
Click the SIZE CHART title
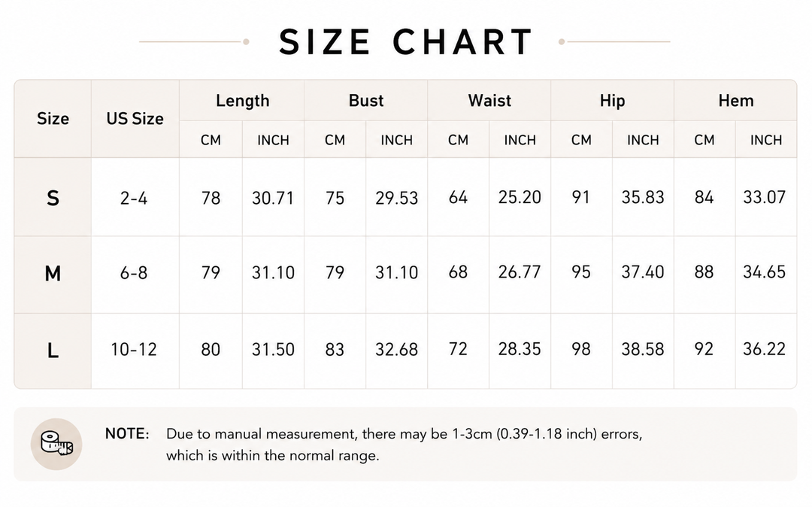(406, 42)
